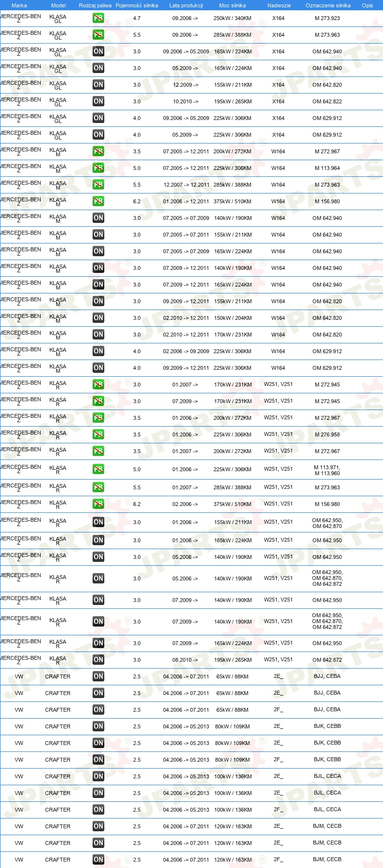The width and height of the screenshot is (383, 868).
Task: Select ON icon in 07.2005 -> 07.2011 row
Action: click(x=98, y=235)
